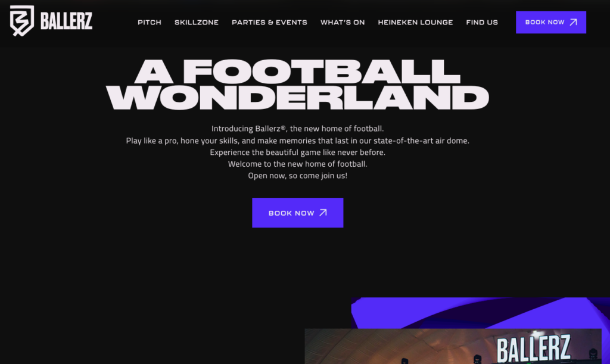This screenshot has width=610, height=364.
Task: Click the BALLERZ sign inside the dome photo
Action: click(534, 349)
